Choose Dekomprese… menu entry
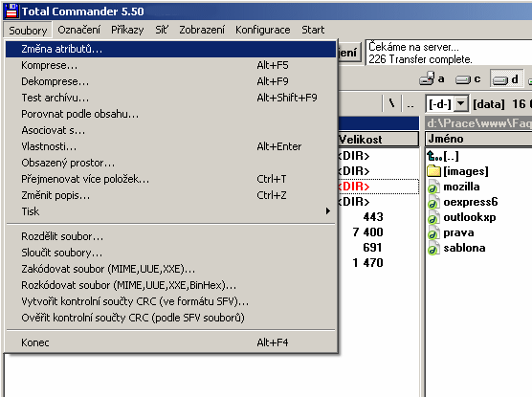 [x=170, y=81]
